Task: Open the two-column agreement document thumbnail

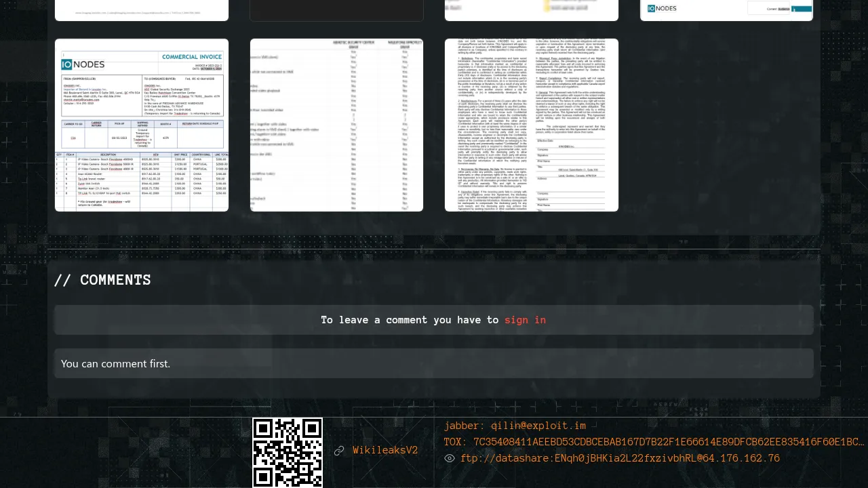Action: 532,125
